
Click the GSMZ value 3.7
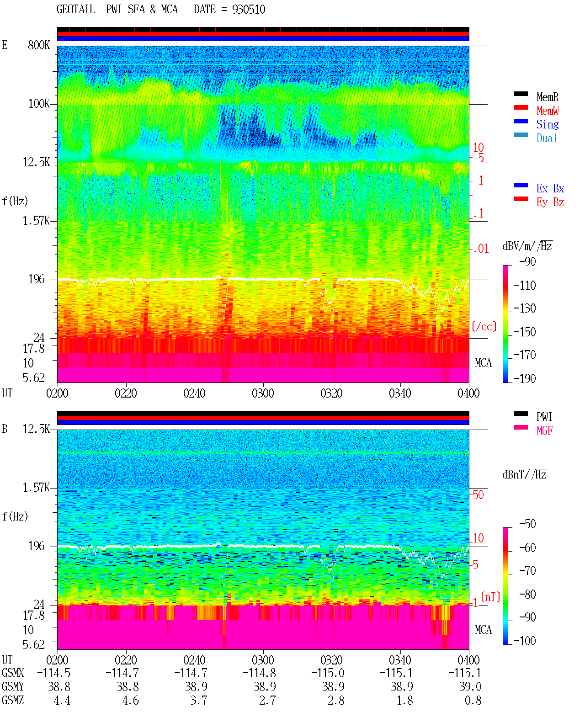[x=199, y=700]
